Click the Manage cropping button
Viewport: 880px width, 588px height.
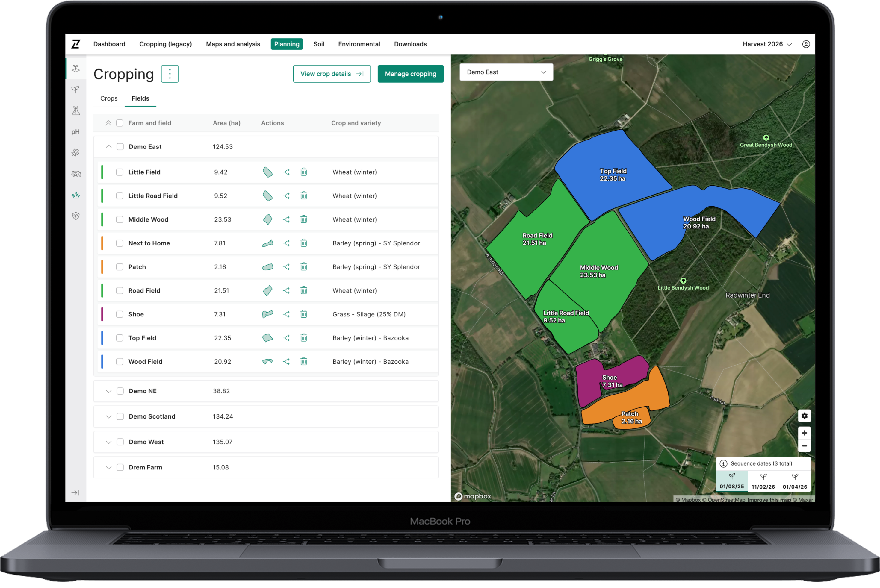410,74
